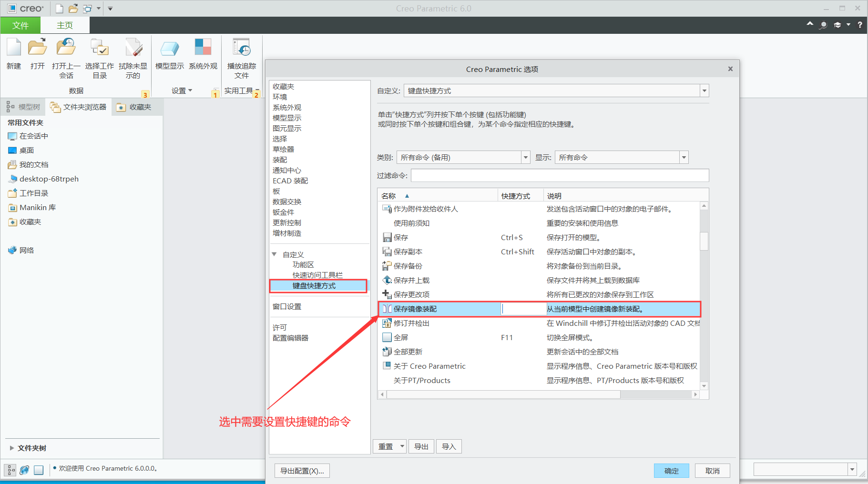Open 模型显示 ribbon icon
Image resolution: width=868 pixels, height=484 pixels.
pyautogui.click(x=170, y=48)
